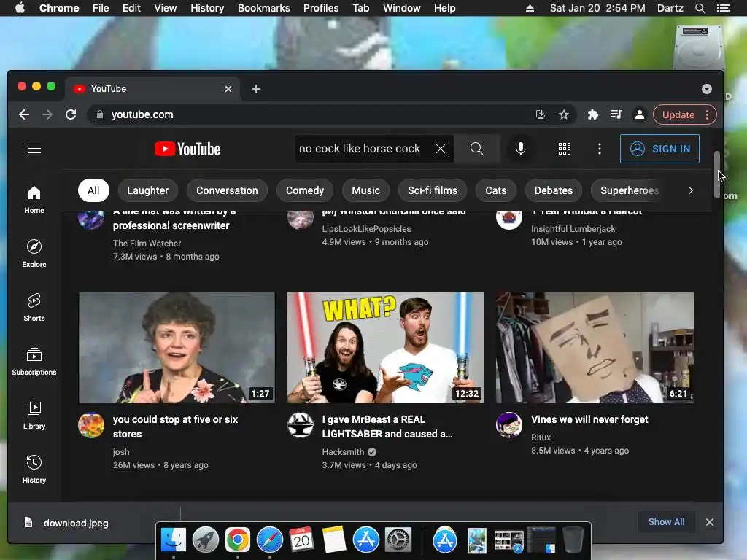Open tab search dropdown arrow
Viewport: 747px width, 560px height.
coord(706,89)
